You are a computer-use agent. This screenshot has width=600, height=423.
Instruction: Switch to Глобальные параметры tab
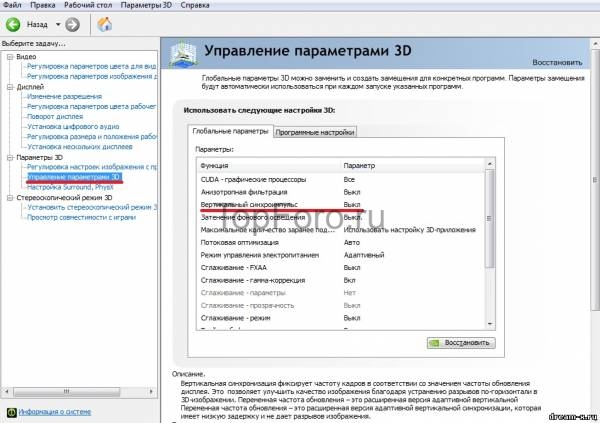click(230, 131)
